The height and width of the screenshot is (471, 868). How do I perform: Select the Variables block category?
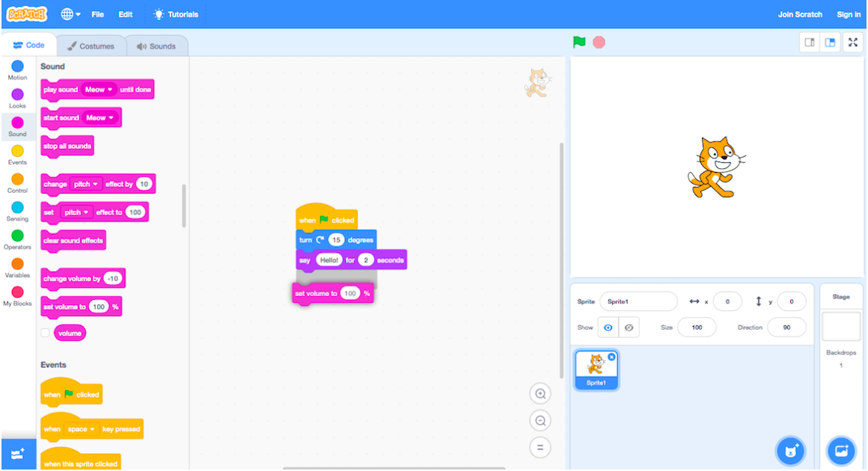(x=18, y=268)
